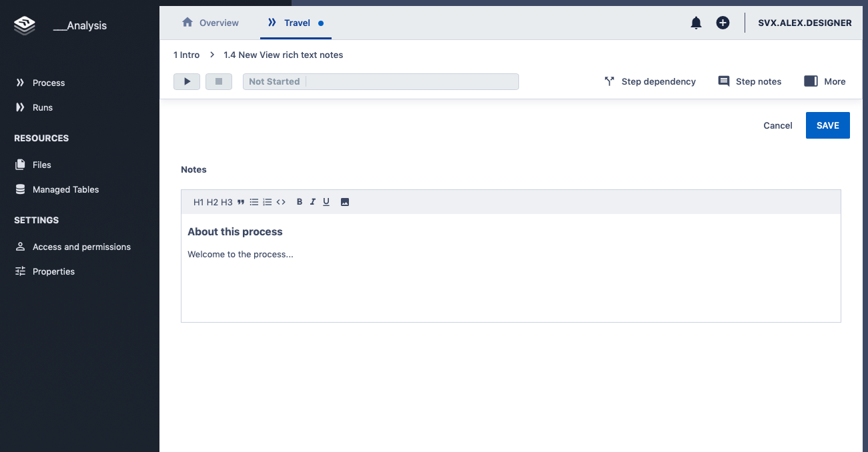Toggle bold text formatting
Image resolution: width=868 pixels, height=452 pixels.
[300, 202]
